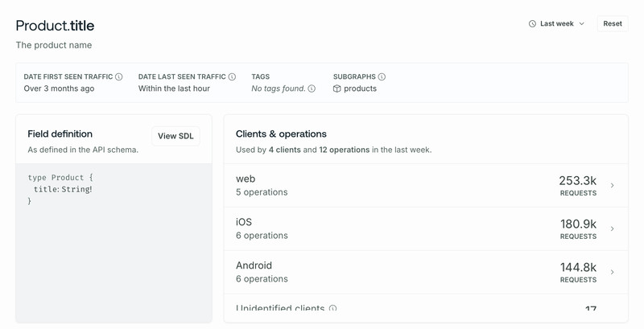Click '6 operations' under iOS
The height and width of the screenshot is (329, 644).
[262, 236]
